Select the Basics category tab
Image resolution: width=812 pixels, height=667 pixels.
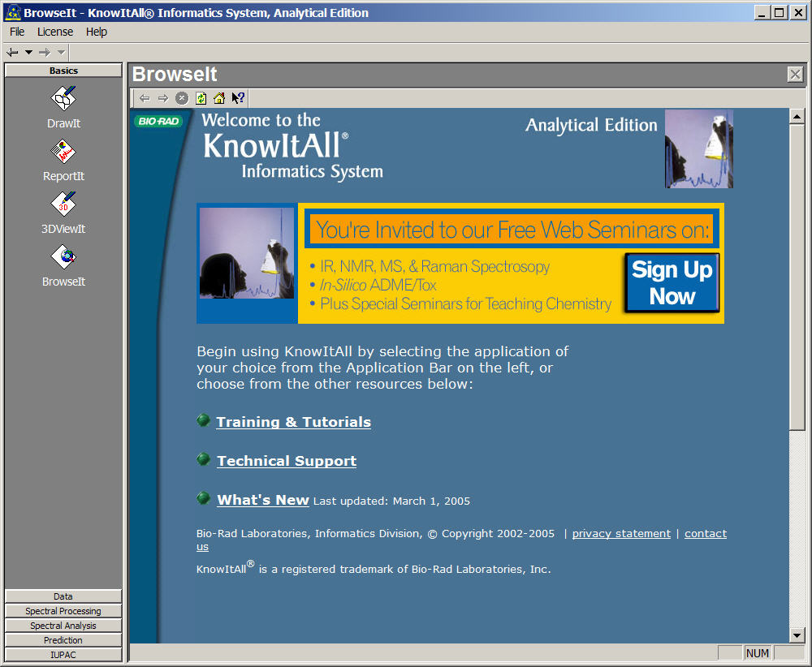[x=63, y=71]
